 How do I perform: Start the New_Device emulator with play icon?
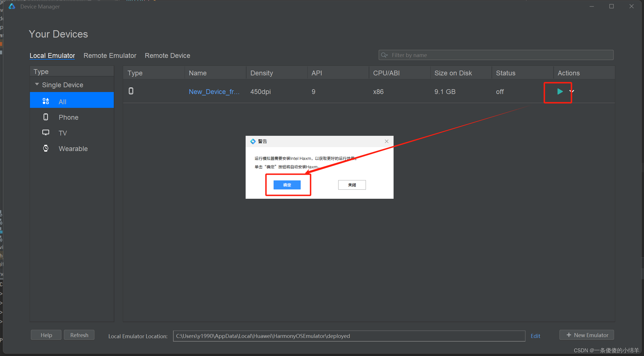pyautogui.click(x=560, y=91)
